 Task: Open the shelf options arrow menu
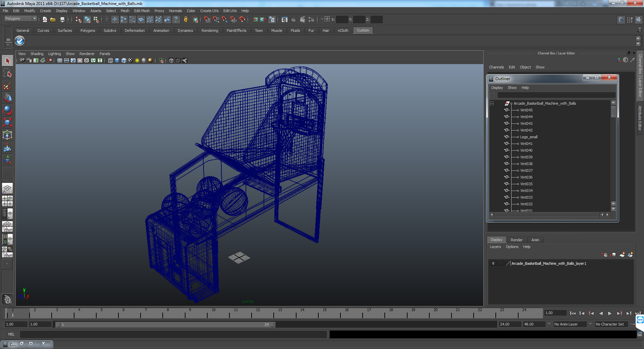coord(8,45)
